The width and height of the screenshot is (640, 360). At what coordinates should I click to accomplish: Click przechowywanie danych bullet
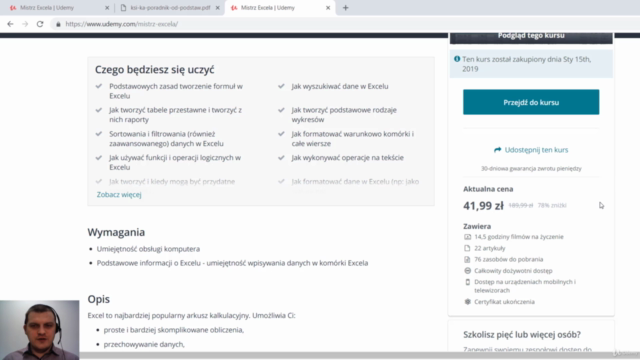click(x=144, y=344)
